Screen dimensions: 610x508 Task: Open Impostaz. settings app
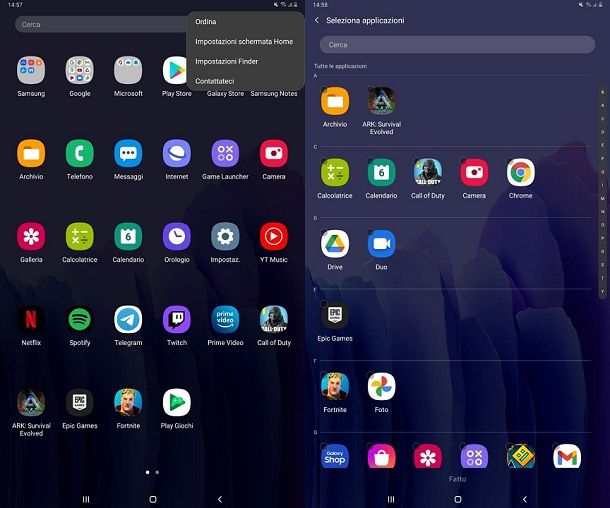[225, 236]
